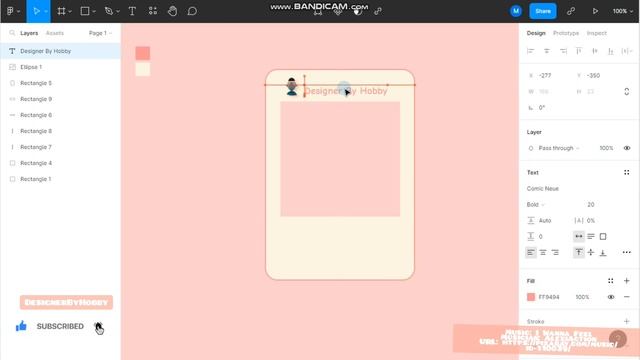Open text style options icon in Text section
Image resolution: width=640 pixels, height=360 pixels.
[627, 172]
